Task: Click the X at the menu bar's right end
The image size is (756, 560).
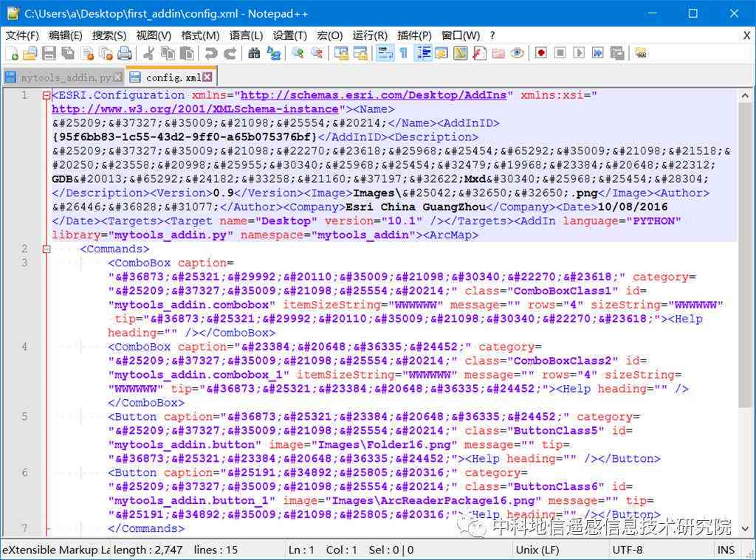Action: click(x=746, y=35)
